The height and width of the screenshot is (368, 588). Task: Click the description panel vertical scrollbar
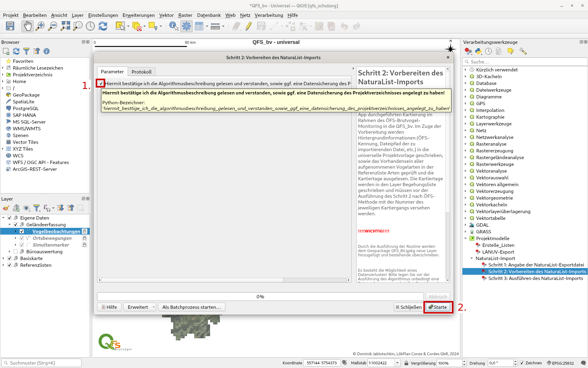[x=448, y=174]
